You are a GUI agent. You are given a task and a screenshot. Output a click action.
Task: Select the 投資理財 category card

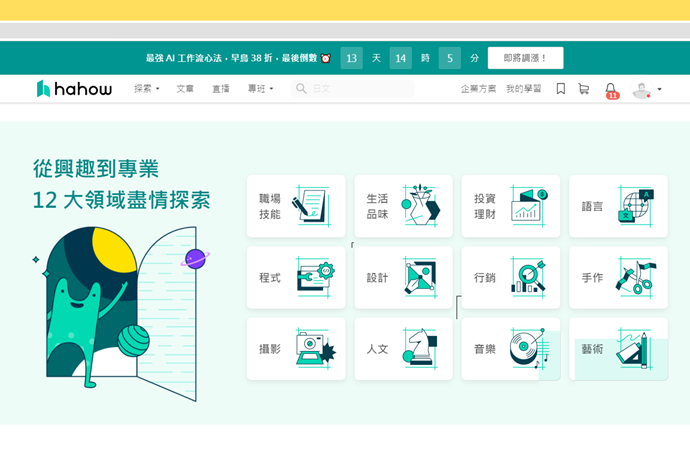510,206
